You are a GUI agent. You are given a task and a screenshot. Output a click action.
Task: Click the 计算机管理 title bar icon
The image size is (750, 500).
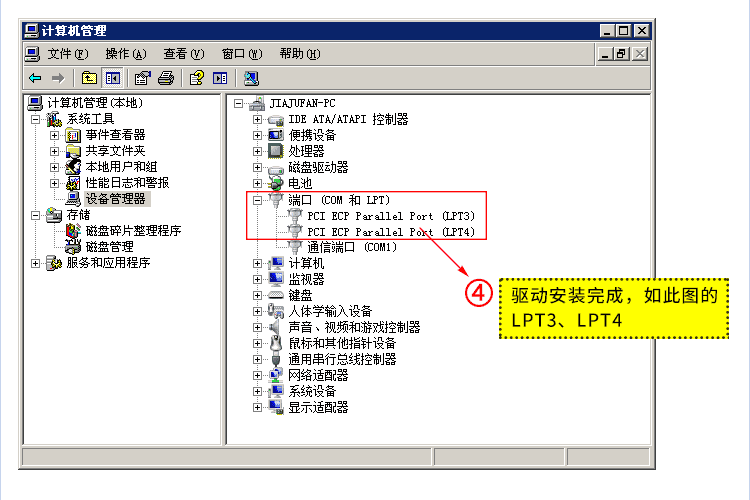click(31, 31)
